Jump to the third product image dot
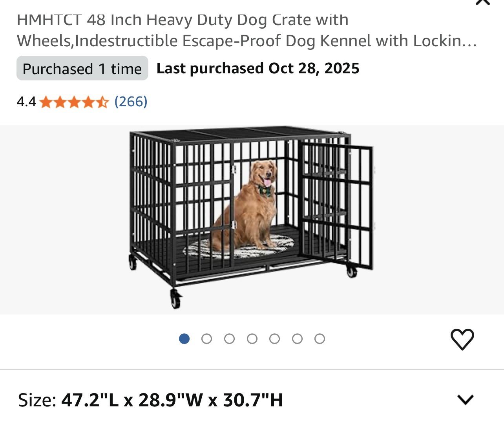The image size is (504, 426). (x=229, y=339)
